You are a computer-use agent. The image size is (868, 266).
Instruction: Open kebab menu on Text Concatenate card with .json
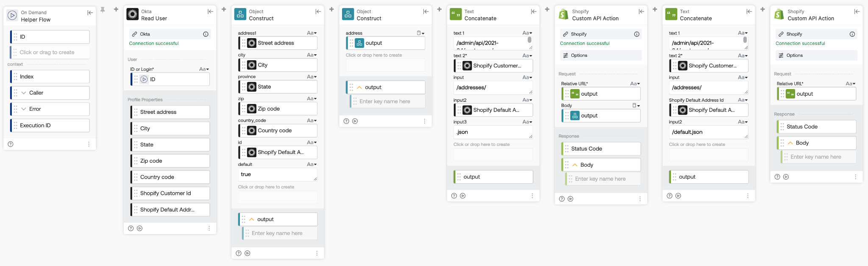(532, 196)
